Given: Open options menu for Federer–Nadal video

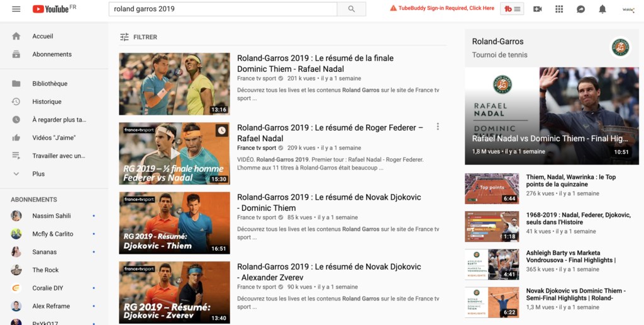Looking at the screenshot, I should (438, 127).
